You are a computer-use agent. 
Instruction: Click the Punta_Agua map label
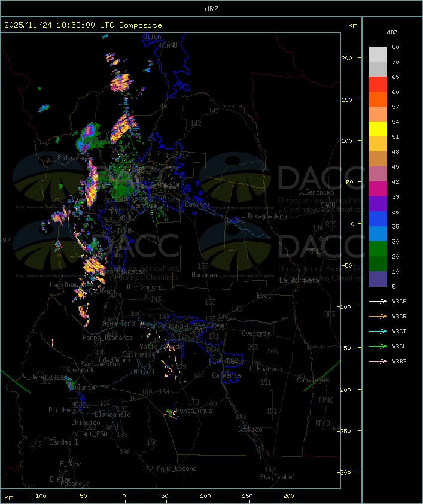pyautogui.click(x=194, y=411)
